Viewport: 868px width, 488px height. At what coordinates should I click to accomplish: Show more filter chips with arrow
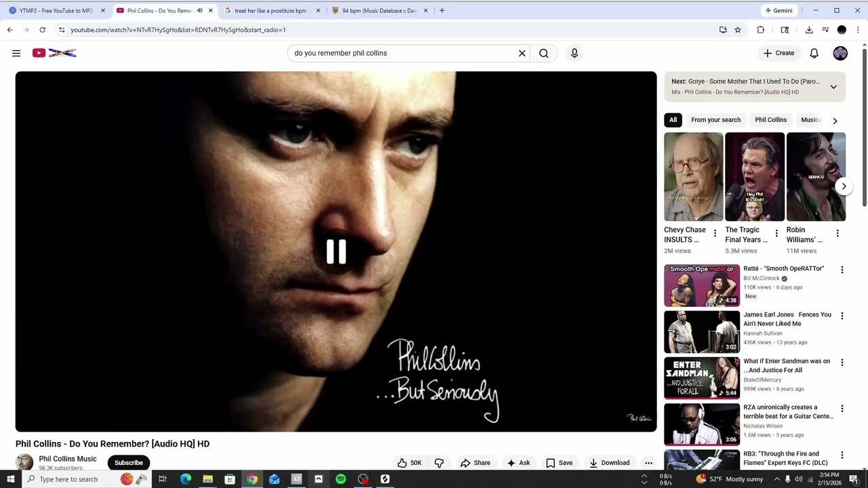point(835,121)
